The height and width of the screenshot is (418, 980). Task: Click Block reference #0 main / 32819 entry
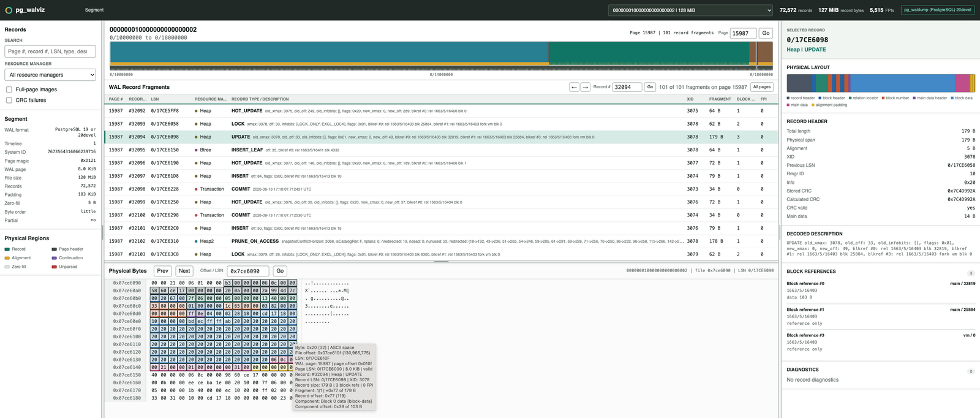tap(881, 291)
